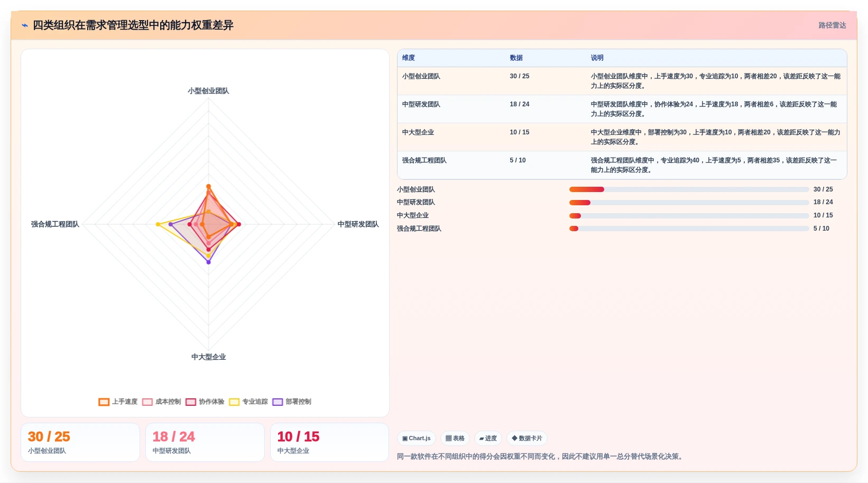Click the 10 / 15 value in table
Viewport: 868px width, 483px height.
[x=520, y=132]
